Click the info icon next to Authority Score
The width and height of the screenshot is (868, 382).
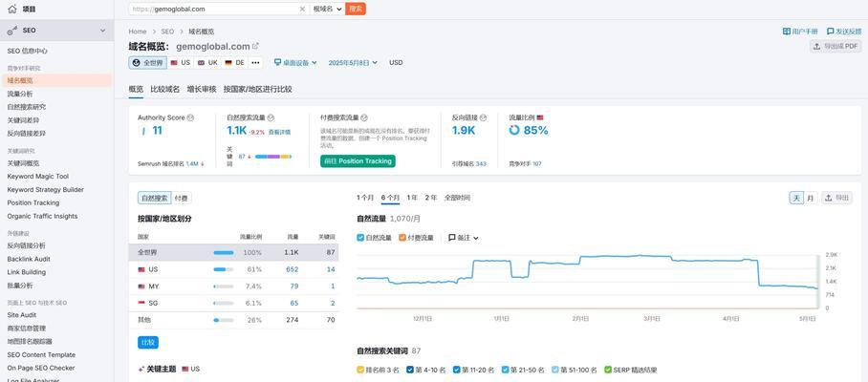click(x=190, y=117)
